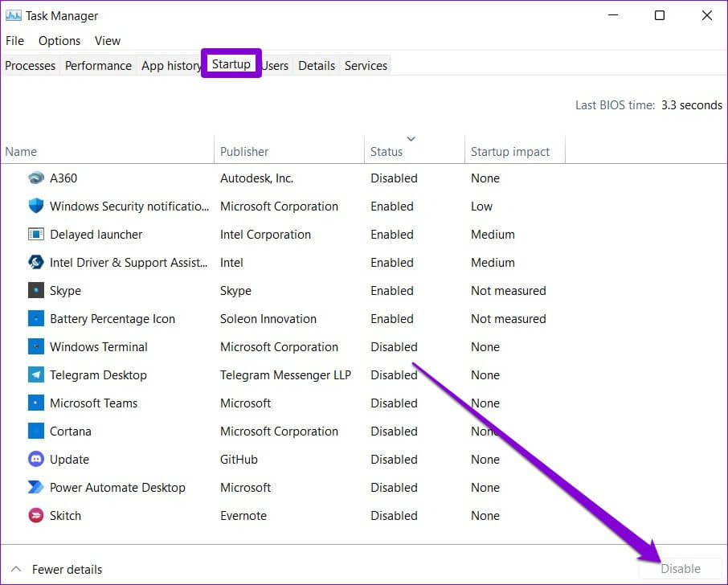Screen dimensions: 728x585
Task: Click the Cortana icon
Action: (35, 431)
